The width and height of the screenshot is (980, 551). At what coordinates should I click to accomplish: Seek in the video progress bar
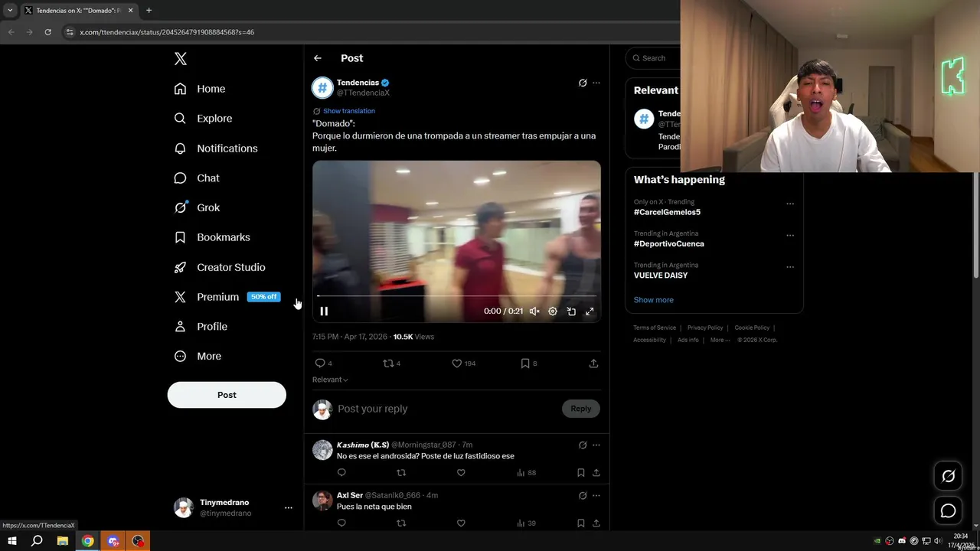click(x=456, y=295)
